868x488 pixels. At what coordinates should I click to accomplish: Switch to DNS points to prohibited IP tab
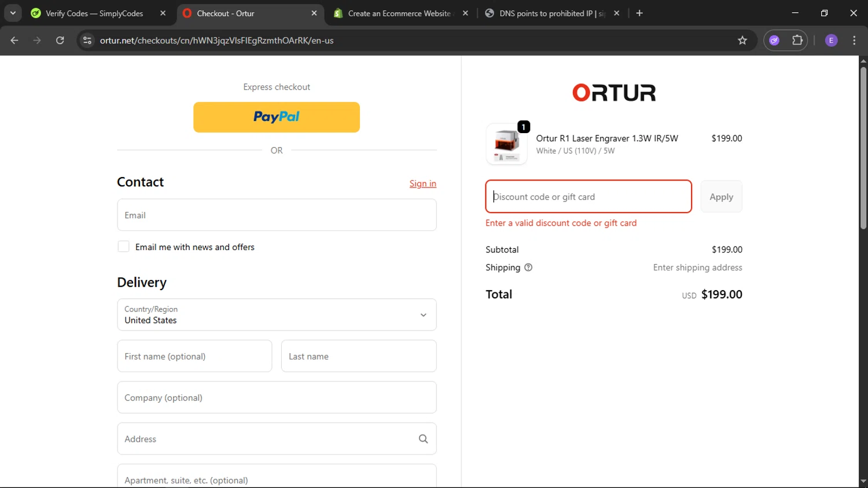(553, 13)
